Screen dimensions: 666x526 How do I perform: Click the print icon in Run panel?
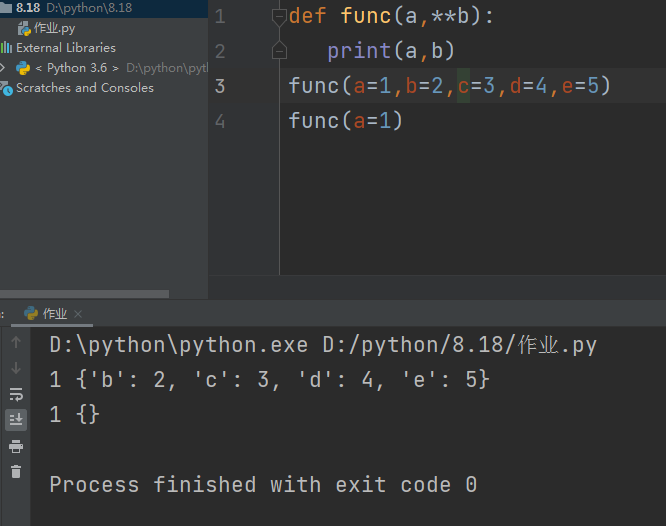[x=16, y=446]
